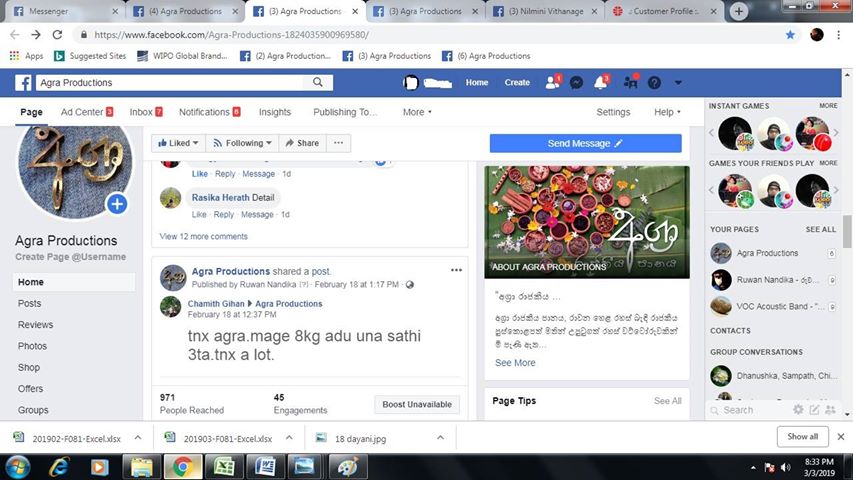Viewport: 853px width, 480px height.
Task: Expand 201903-F081-Excel.xlsx download options
Action: 289,438
